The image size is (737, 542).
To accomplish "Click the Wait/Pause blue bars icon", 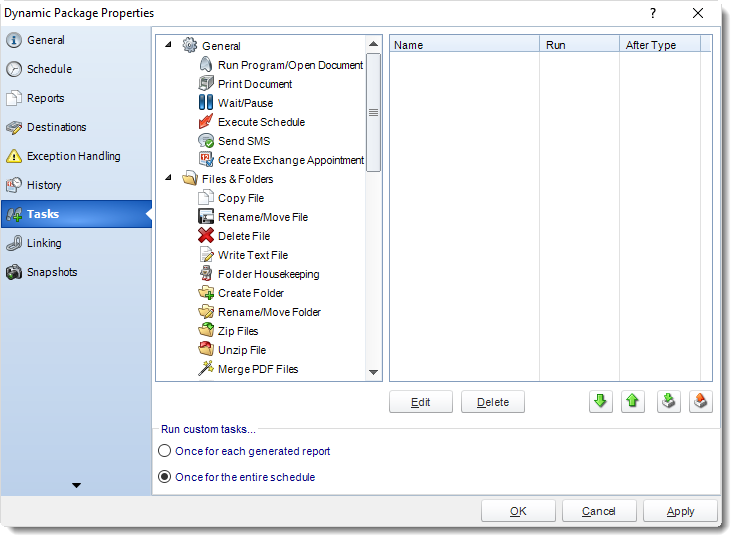I will point(206,102).
